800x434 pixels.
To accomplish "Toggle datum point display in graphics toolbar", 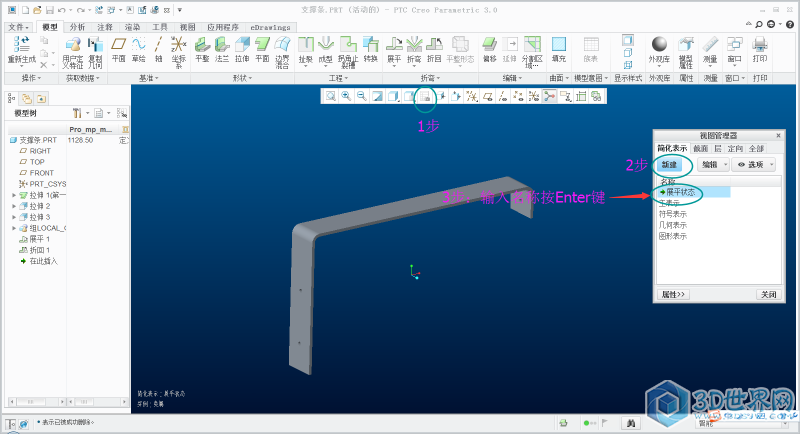I will tap(518, 96).
